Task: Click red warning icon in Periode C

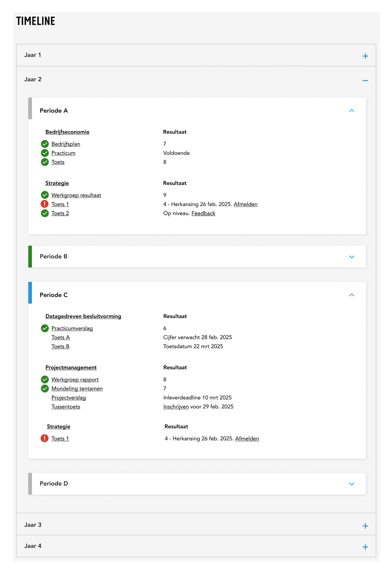Action: point(45,439)
